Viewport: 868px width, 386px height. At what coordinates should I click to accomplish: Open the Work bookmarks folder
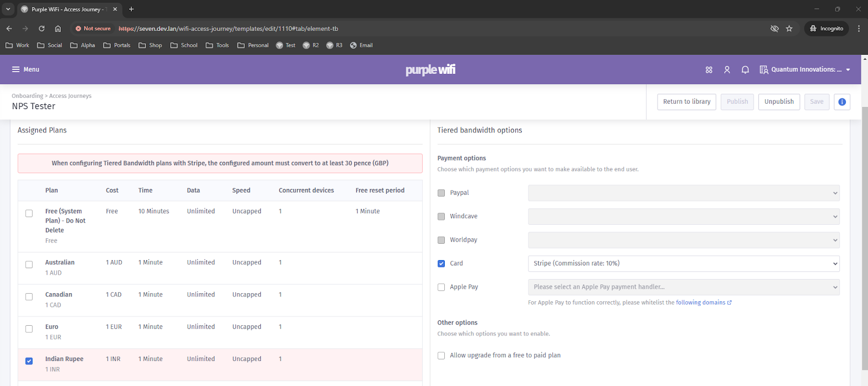point(17,45)
